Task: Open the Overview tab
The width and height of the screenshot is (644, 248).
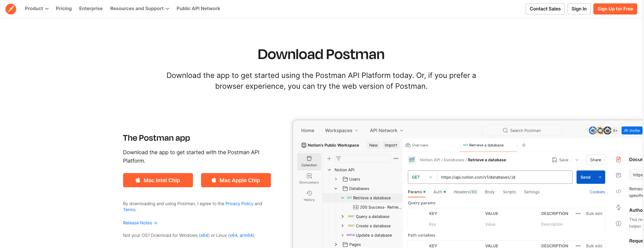Action: pyautogui.click(x=417, y=145)
